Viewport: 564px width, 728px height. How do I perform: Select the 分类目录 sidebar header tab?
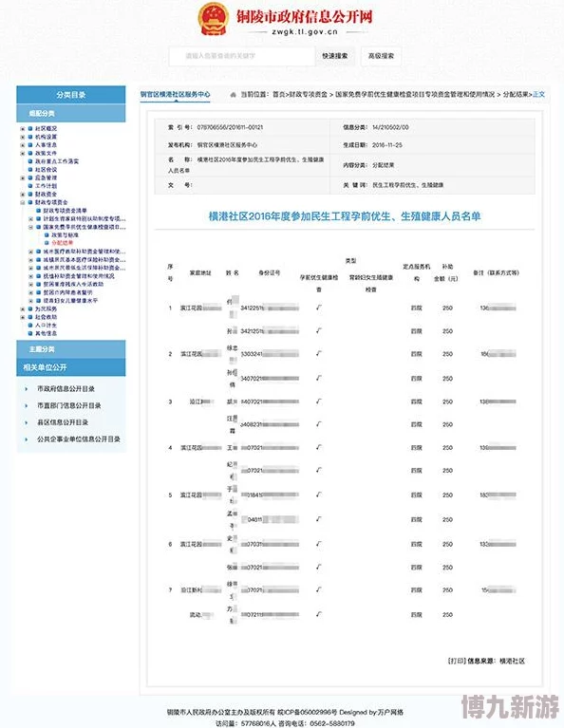tap(71, 95)
